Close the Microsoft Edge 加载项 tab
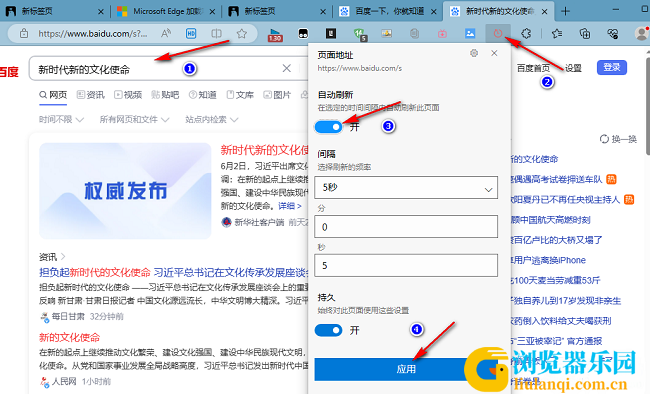 [212, 12]
